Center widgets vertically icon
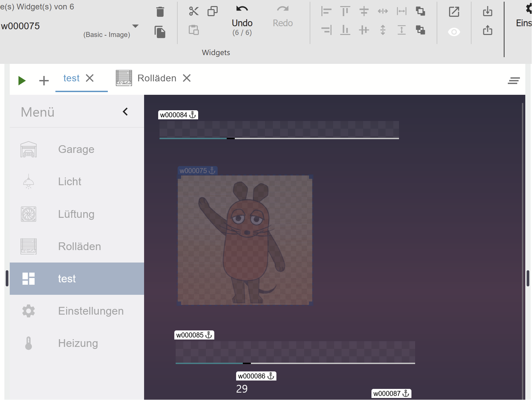 (364, 30)
